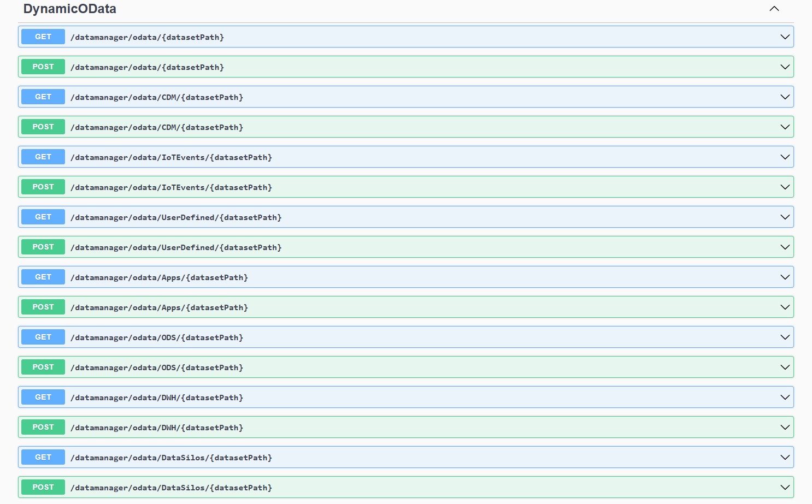This screenshot has width=812, height=504.
Task: Expand the GET /datamanager/odata/ODS/{datasetPath} row chevron
Action: 785,337
